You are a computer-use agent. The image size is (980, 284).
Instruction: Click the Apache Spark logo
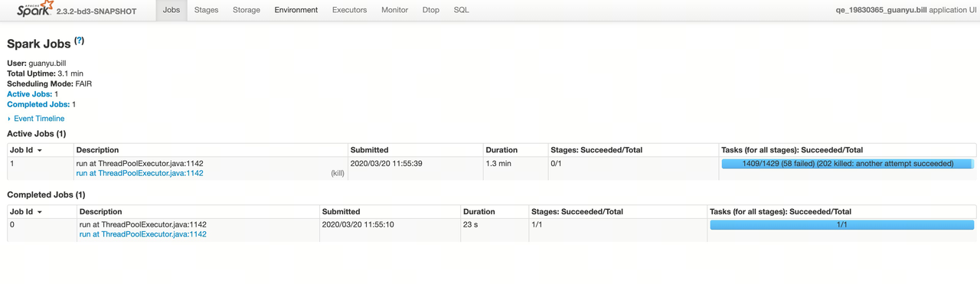point(34,9)
